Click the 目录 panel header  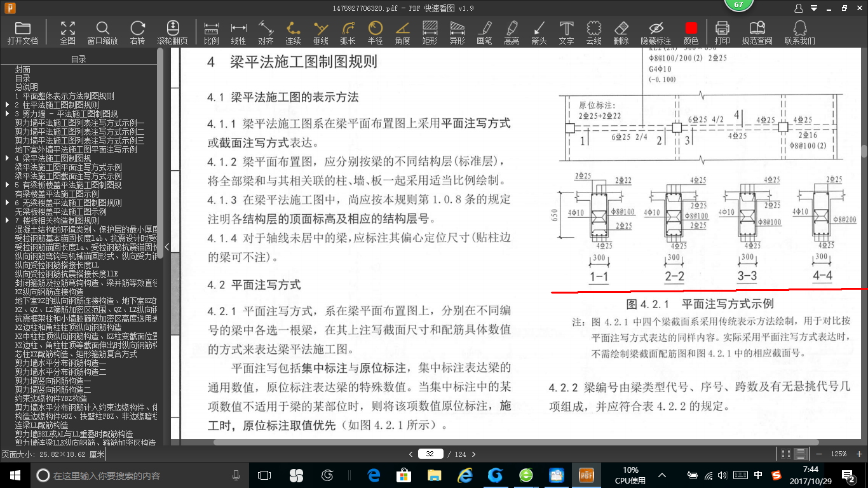79,59
